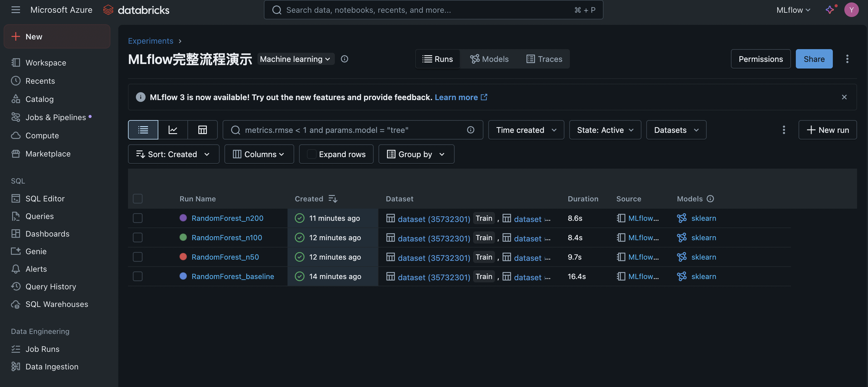
Task: Switch to the Models tab
Action: click(489, 59)
